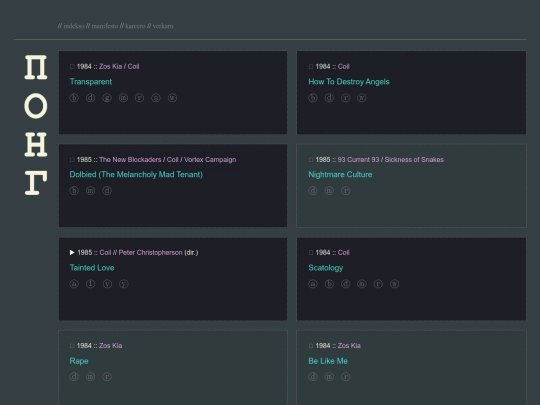Click the play triangle beside the Tainted Love entry
The width and height of the screenshot is (540, 405).
tap(72, 252)
